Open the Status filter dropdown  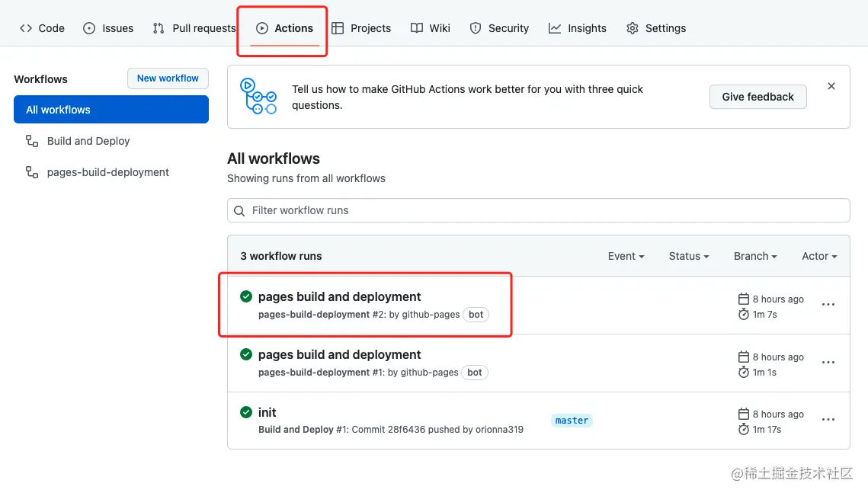point(689,256)
